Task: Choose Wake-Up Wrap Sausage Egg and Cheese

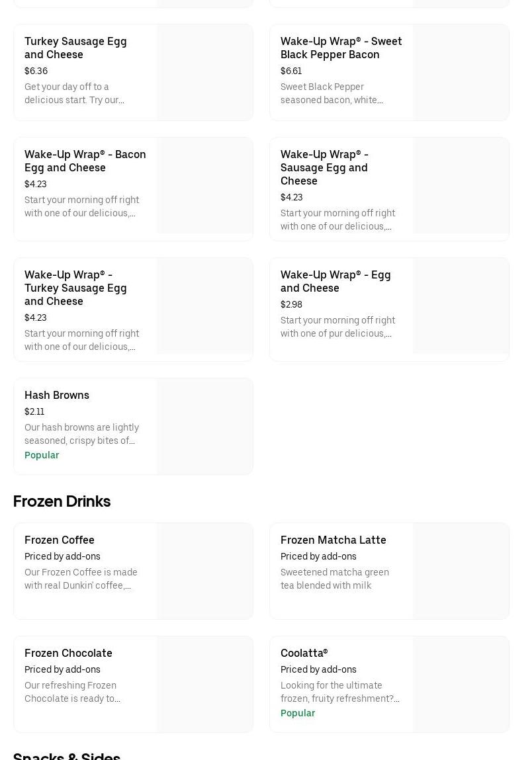Action: point(324,167)
